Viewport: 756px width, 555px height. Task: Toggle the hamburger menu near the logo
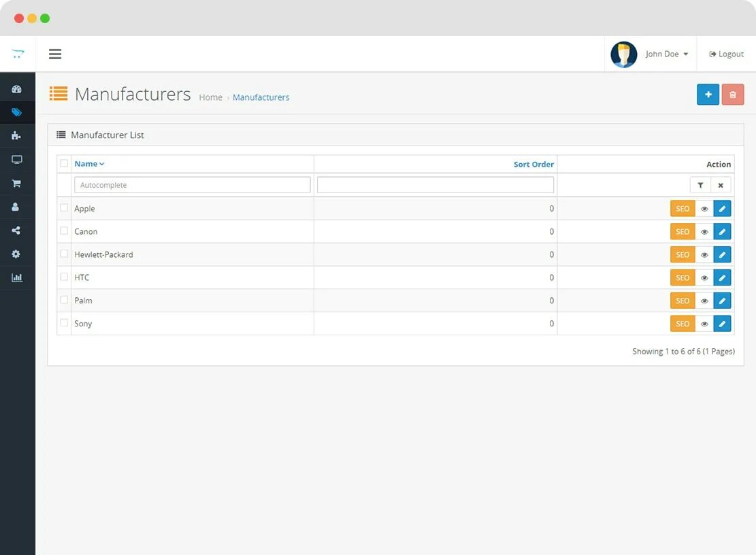[55, 54]
